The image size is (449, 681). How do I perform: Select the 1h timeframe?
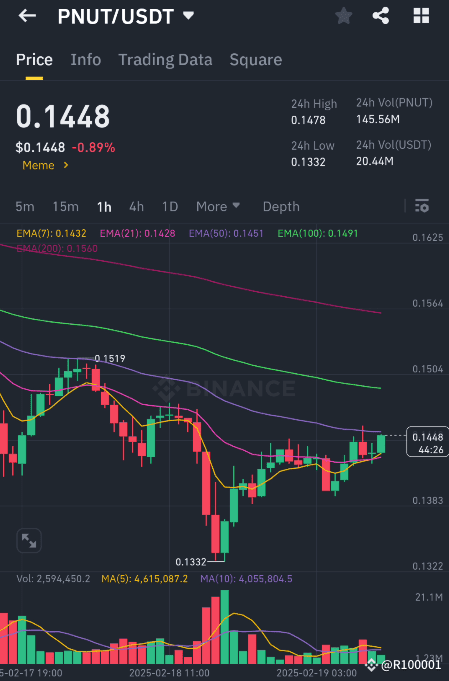pyautogui.click(x=104, y=207)
